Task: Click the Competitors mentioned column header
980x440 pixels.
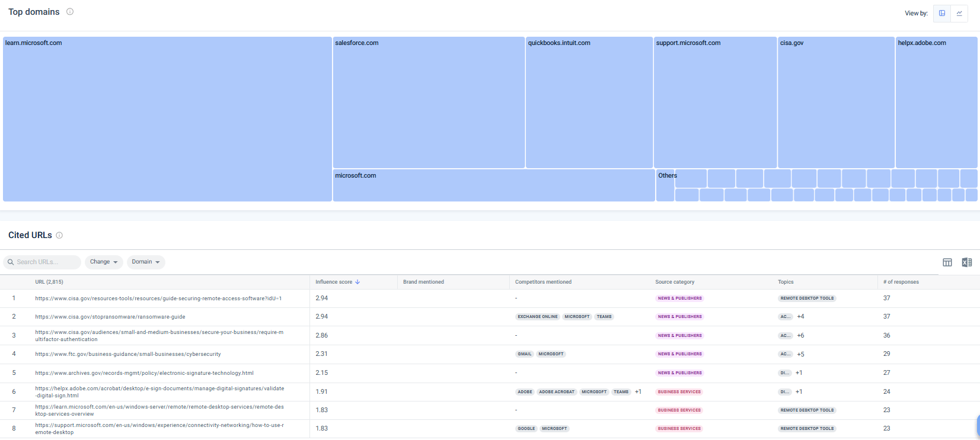Action: [543, 282]
